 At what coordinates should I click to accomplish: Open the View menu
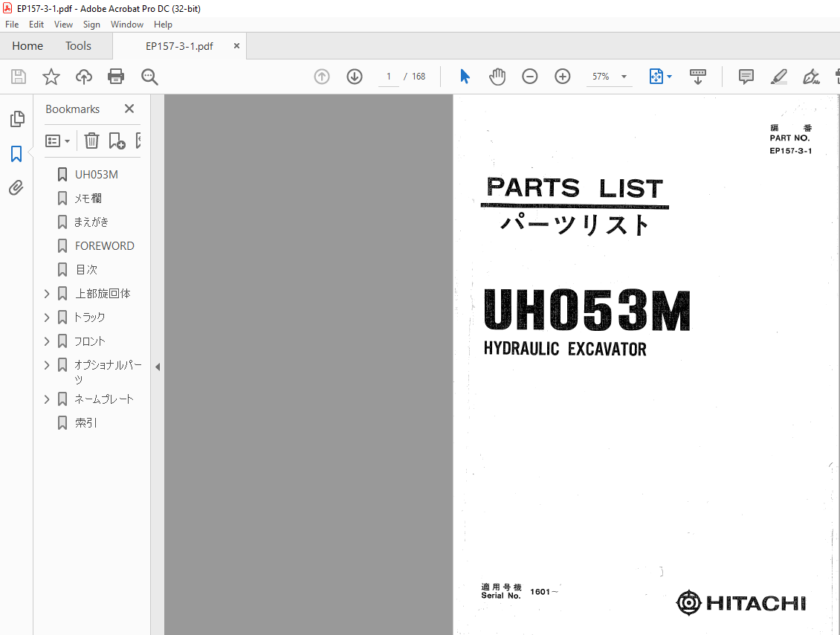(x=63, y=25)
